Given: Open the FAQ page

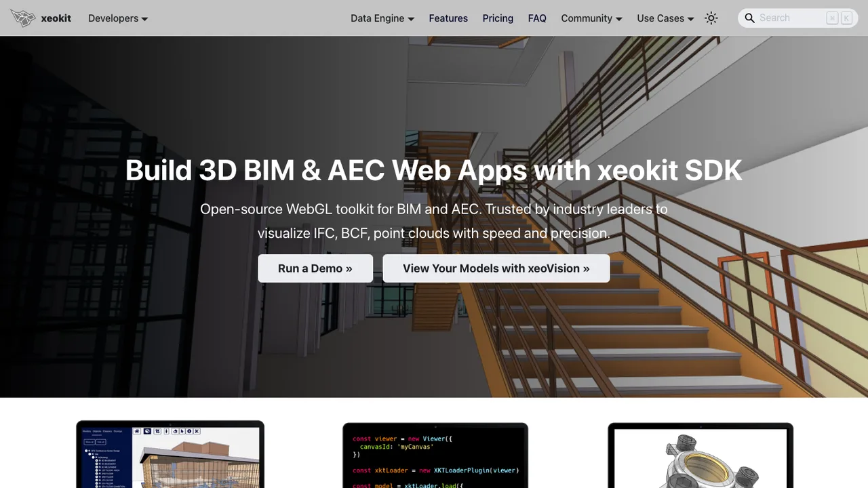Looking at the screenshot, I should [x=537, y=18].
